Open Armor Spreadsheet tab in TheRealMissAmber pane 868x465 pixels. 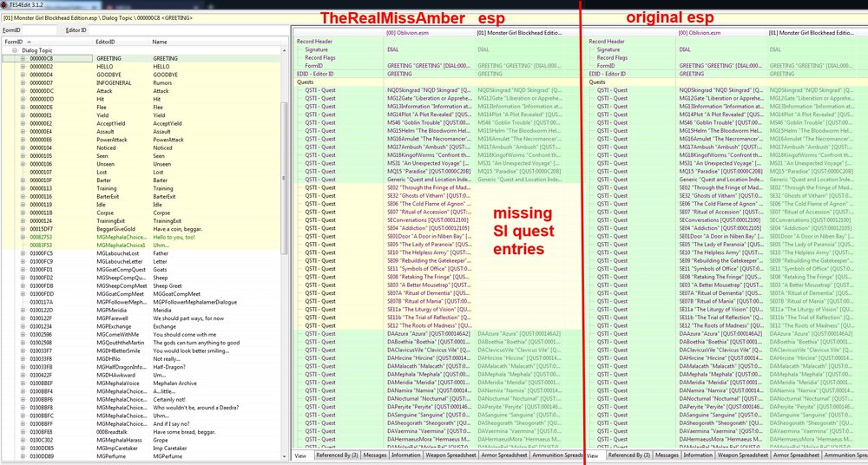[x=504, y=455]
